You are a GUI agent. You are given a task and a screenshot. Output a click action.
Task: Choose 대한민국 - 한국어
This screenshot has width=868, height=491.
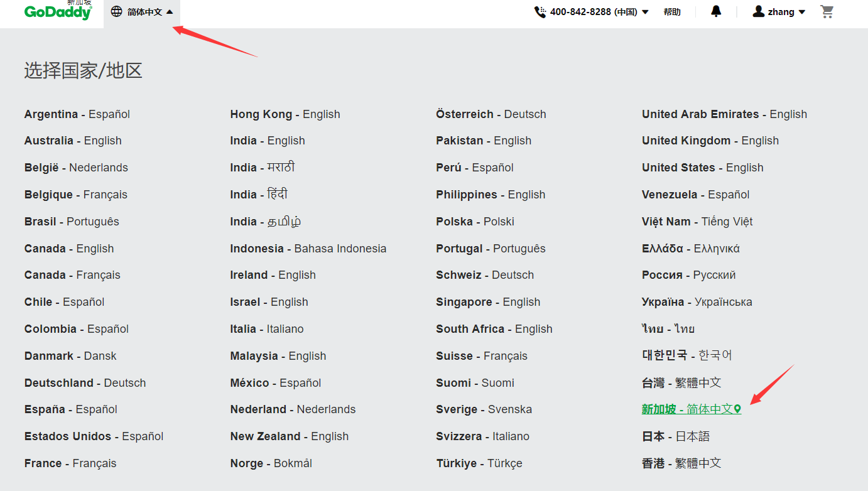click(687, 356)
